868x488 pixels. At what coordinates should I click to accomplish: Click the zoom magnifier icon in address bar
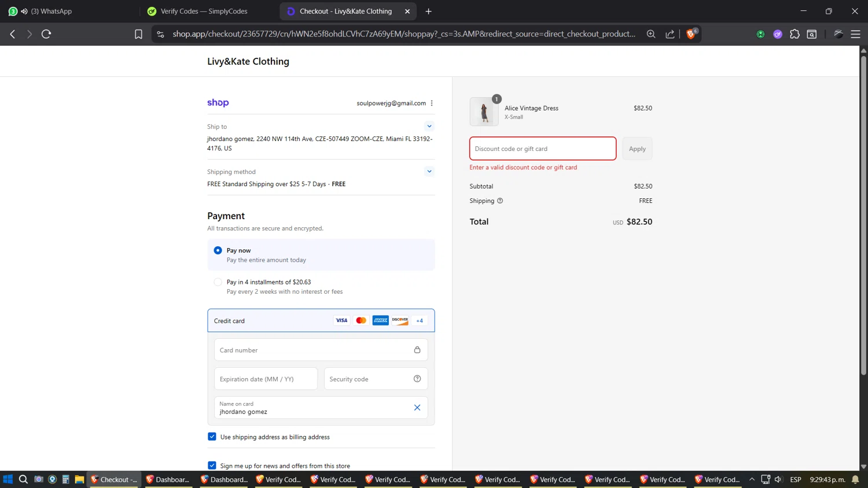pyautogui.click(x=651, y=34)
